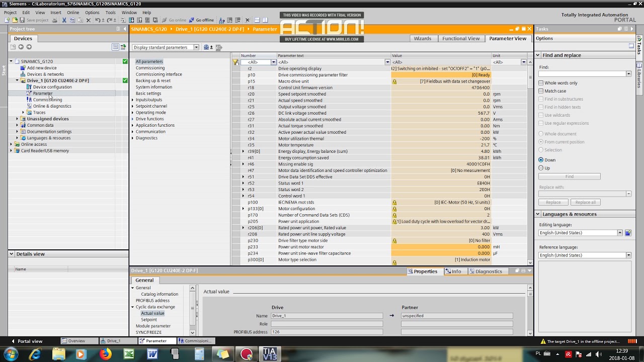Collapse the Project tree panel arrow
Viewport: 644px width, 362px height.
[125, 29]
